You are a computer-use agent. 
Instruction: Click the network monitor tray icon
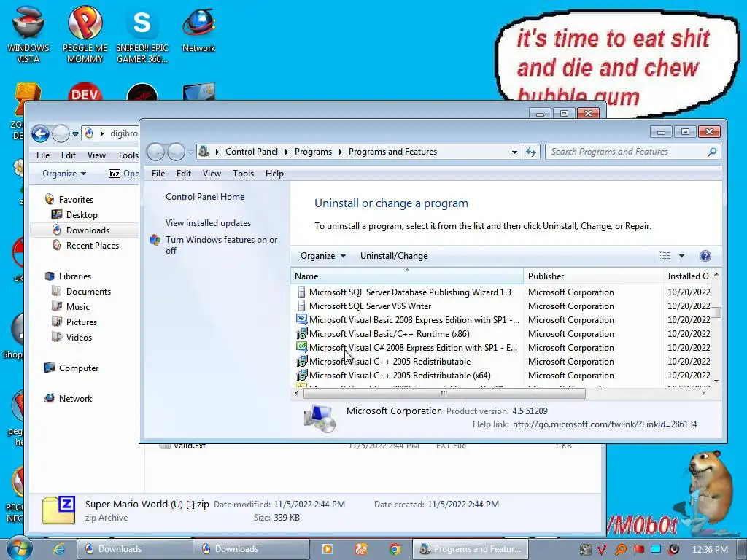pyautogui.click(x=656, y=550)
